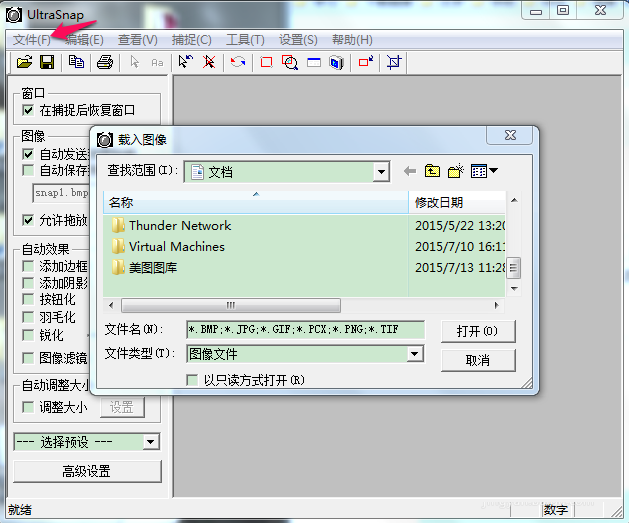Enable the 调整大小 checkbox
Image resolution: width=629 pixels, height=523 pixels.
click(28, 407)
